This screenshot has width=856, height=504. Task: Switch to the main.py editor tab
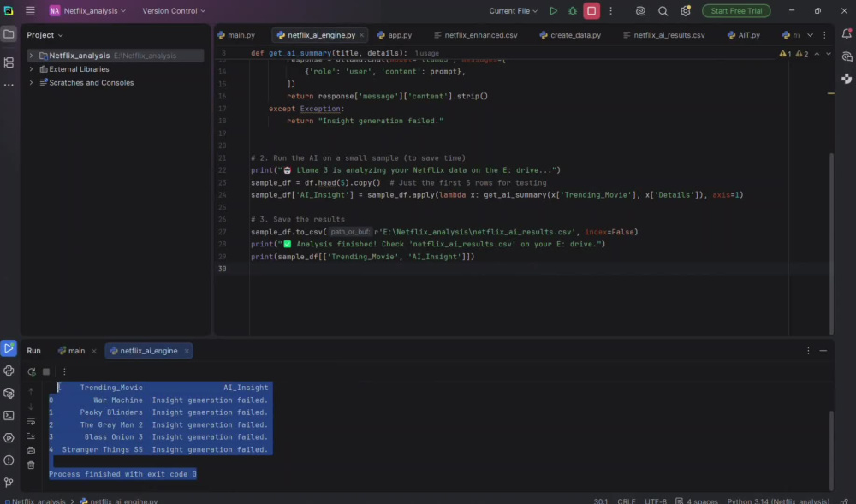[x=236, y=35]
